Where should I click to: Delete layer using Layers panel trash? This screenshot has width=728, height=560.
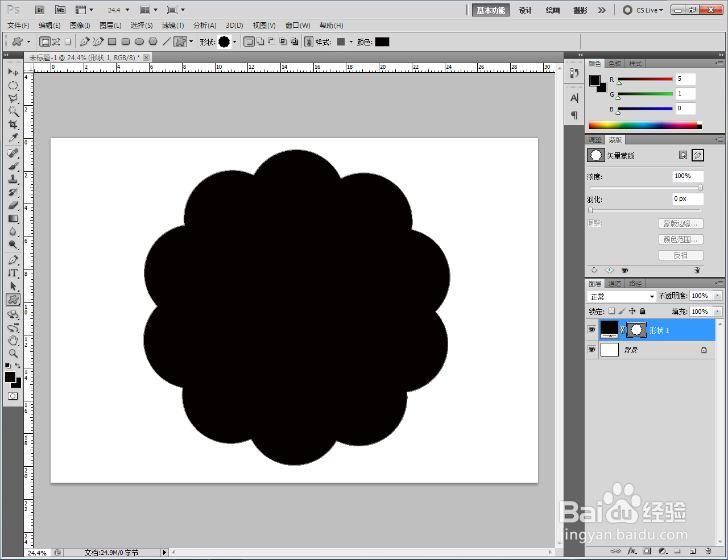pyautogui.click(x=708, y=551)
